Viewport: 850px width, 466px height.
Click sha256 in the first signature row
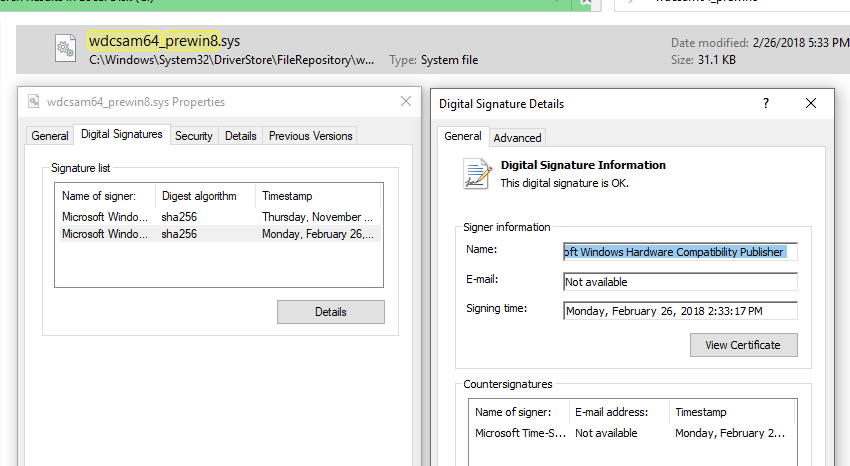[179, 217]
